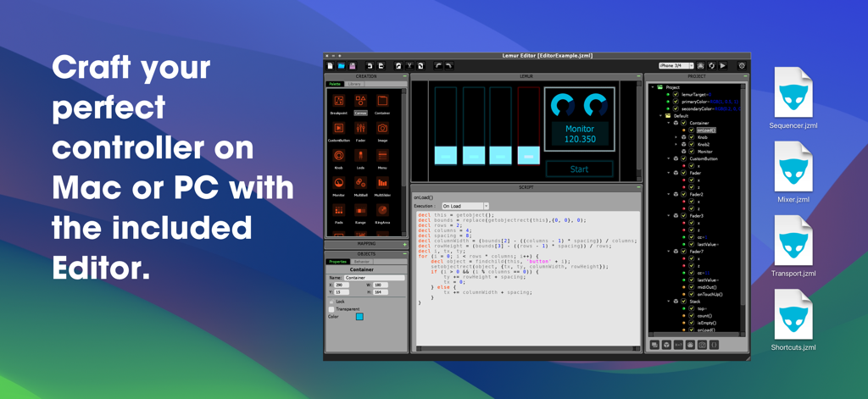Expand the Knob2 node in Project tree

tap(676, 145)
